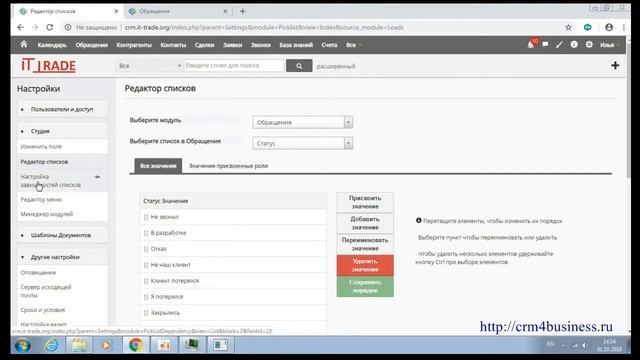Open the module selection dropdown 'Обращения'

point(302,122)
